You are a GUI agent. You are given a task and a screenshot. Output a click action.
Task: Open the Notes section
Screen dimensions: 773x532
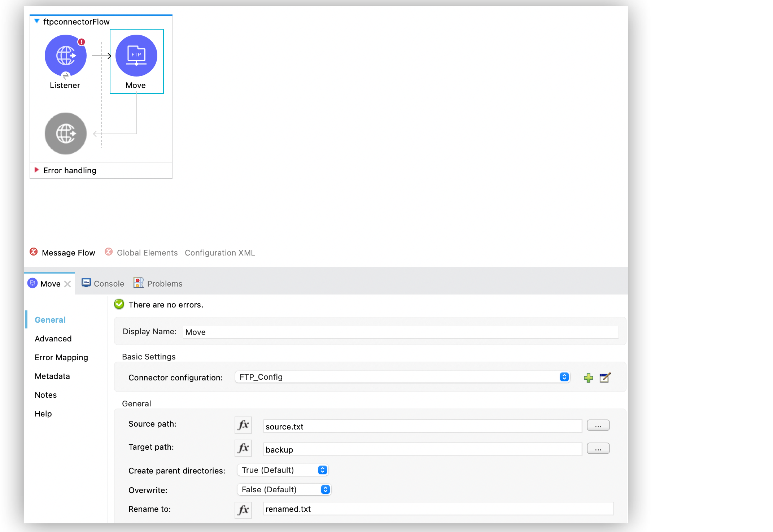point(45,395)
